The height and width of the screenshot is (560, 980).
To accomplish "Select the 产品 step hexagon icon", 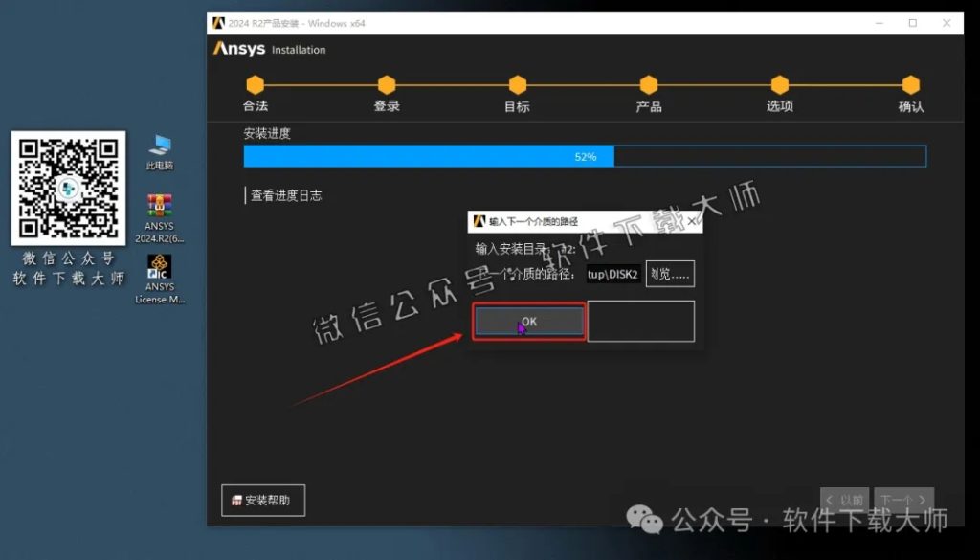I will (648, 84).
